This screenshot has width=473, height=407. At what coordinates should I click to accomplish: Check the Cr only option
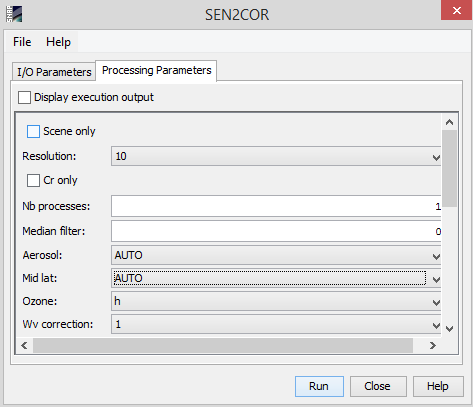(x=33, y=180)
